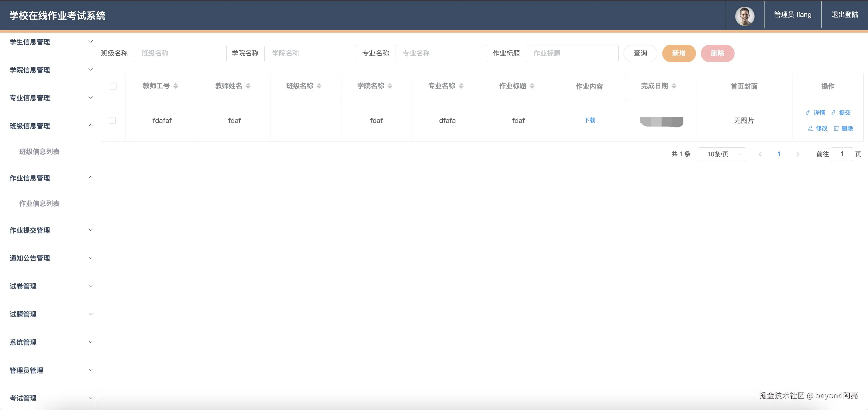This screenshot has width=868, height=410.
Task: Sort by 完成日期 column arrows
Action: coord(674,86)
